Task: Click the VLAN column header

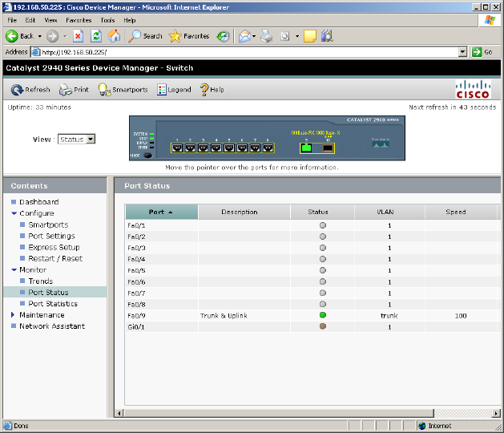Action: [x=389, y=212]
